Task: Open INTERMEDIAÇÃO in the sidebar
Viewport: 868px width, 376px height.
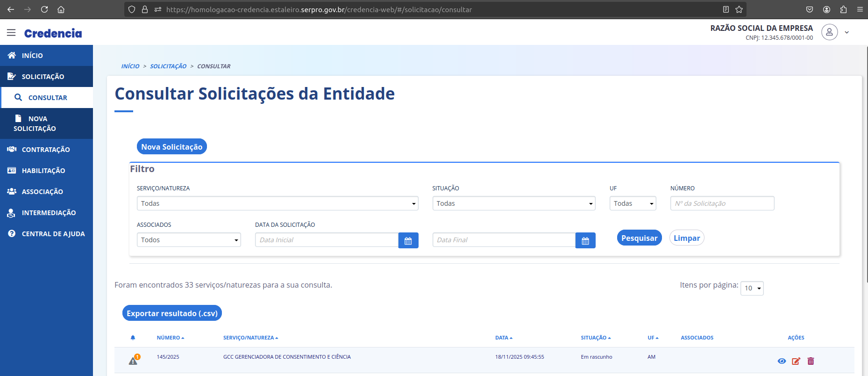Action: (x=46, y=212)
